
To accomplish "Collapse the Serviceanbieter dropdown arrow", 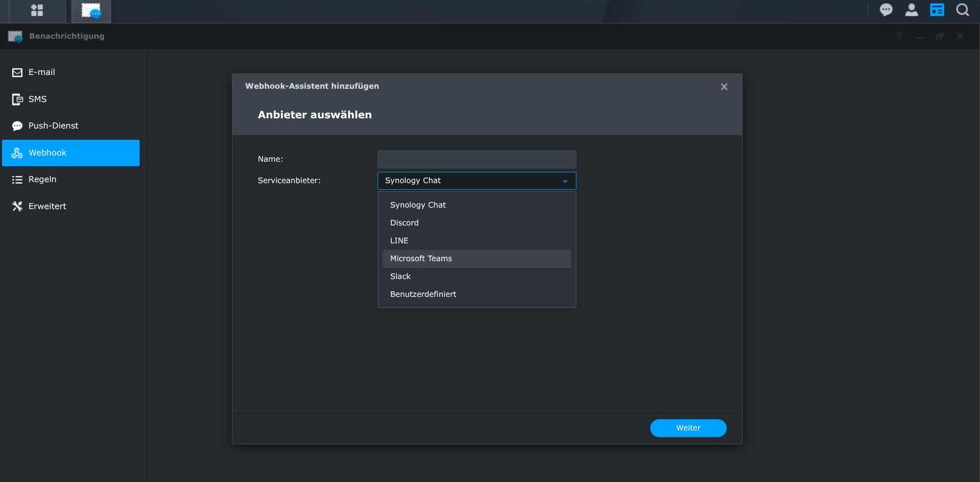I will [565, 181].
